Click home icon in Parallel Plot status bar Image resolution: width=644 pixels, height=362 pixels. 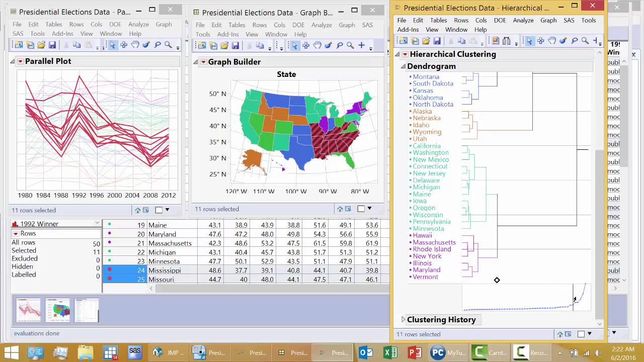(137, 210)
